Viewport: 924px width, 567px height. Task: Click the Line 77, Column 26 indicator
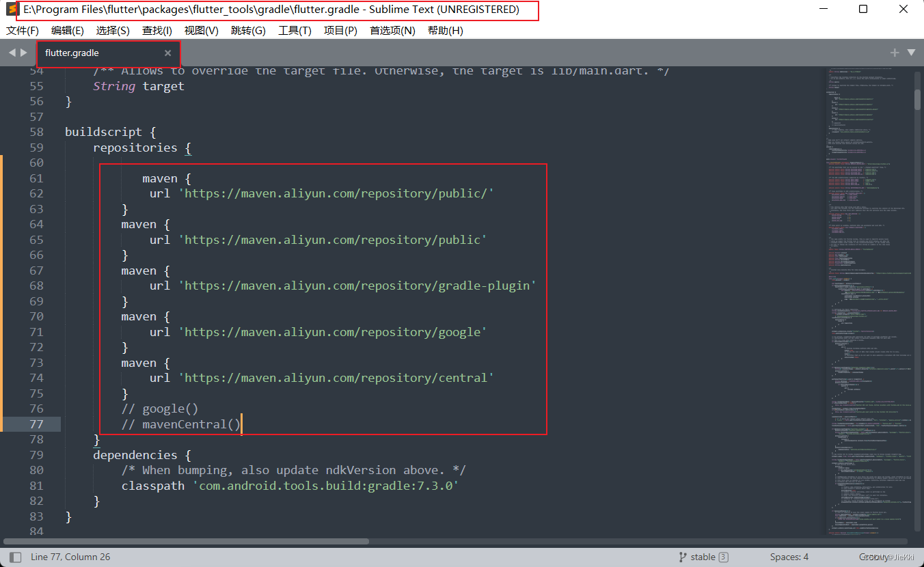tap(70, 557)
